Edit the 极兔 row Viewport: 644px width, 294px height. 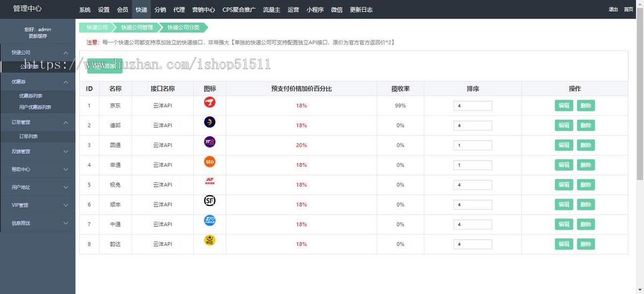pyautogui.click(x=564, y=185)
